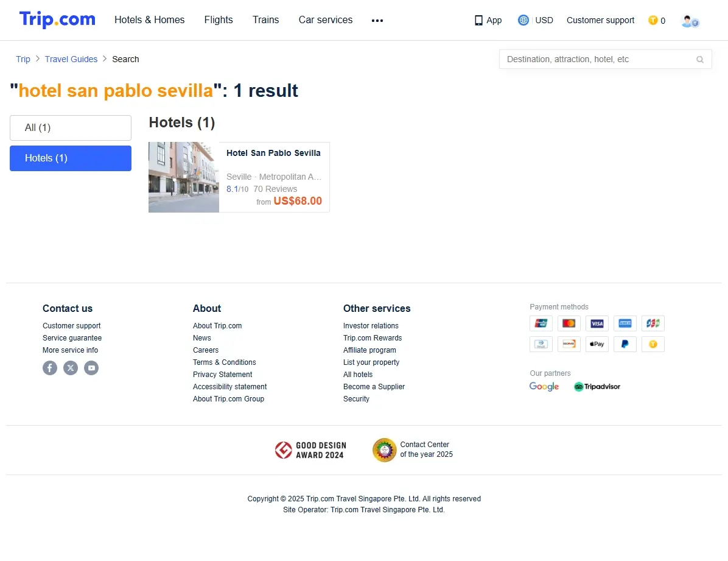Change the USD currency setting
This screenshot has width=728, height=561.
click(544, 21)
